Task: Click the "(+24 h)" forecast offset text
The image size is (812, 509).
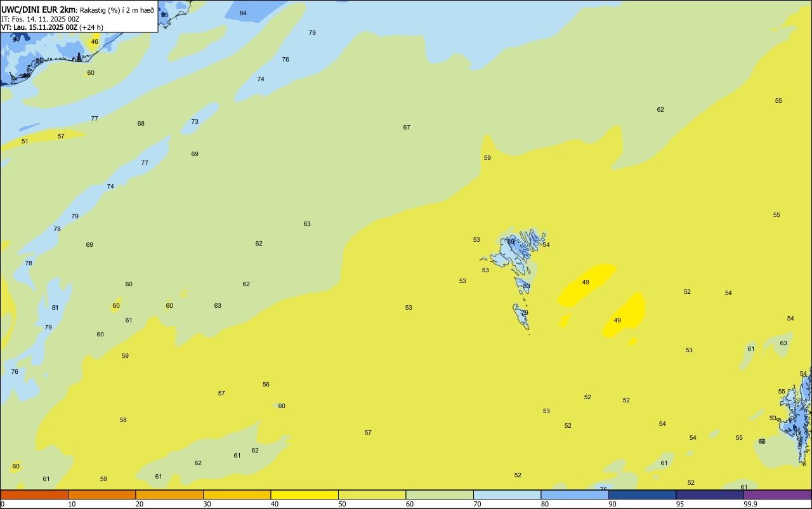Action: [91, 27]
